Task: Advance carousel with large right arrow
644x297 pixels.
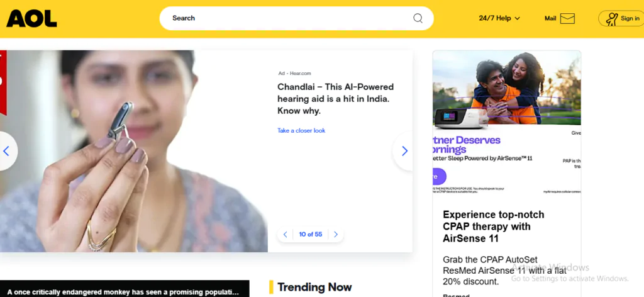Action: pyautogui.click(x=404, y=151)
